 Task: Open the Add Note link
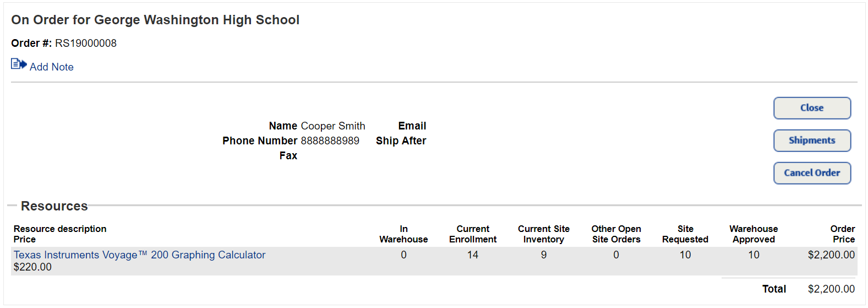(51, 67)
